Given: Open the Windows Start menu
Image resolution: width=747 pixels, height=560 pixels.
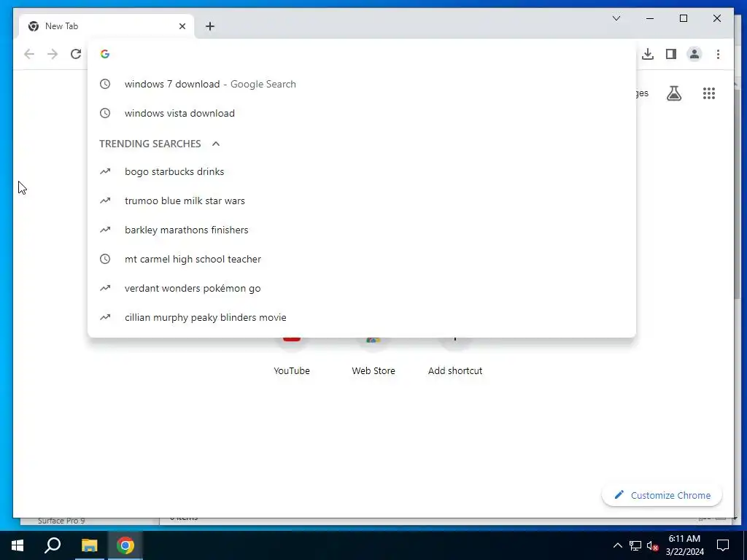Looking at the screenshot, I should click(x=18, y=545).
